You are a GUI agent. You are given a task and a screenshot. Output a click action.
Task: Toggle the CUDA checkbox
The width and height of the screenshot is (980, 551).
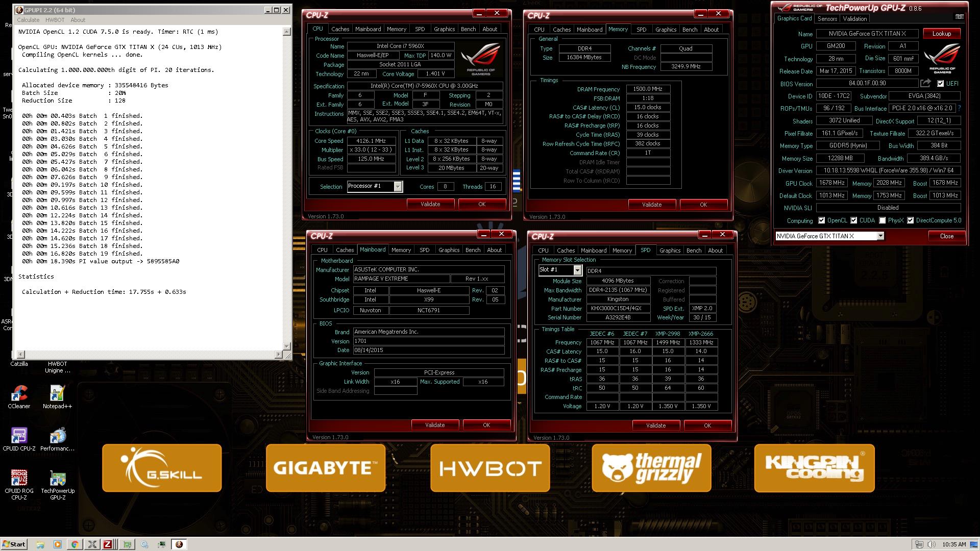pos(853,220)
